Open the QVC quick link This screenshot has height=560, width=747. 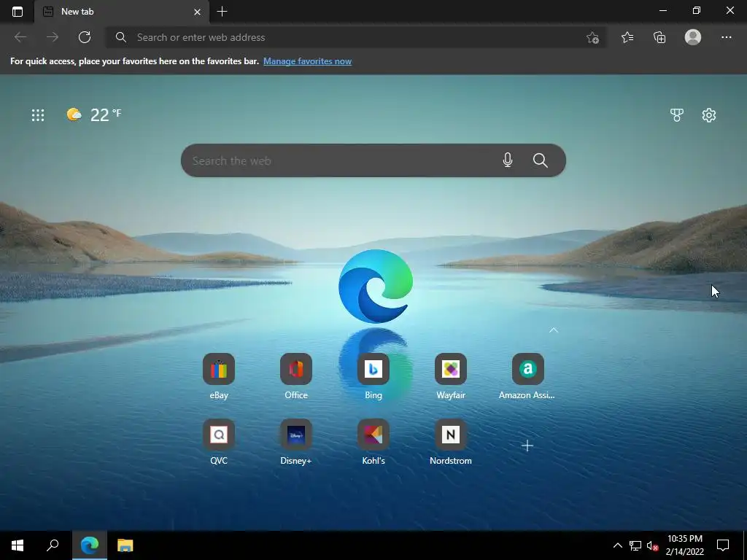coord(219,442)
